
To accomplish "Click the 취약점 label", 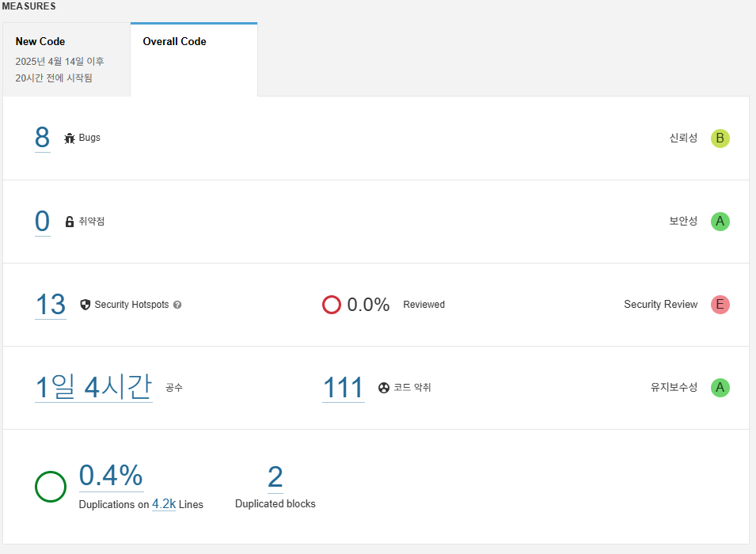I will click(x=92, y=222).
